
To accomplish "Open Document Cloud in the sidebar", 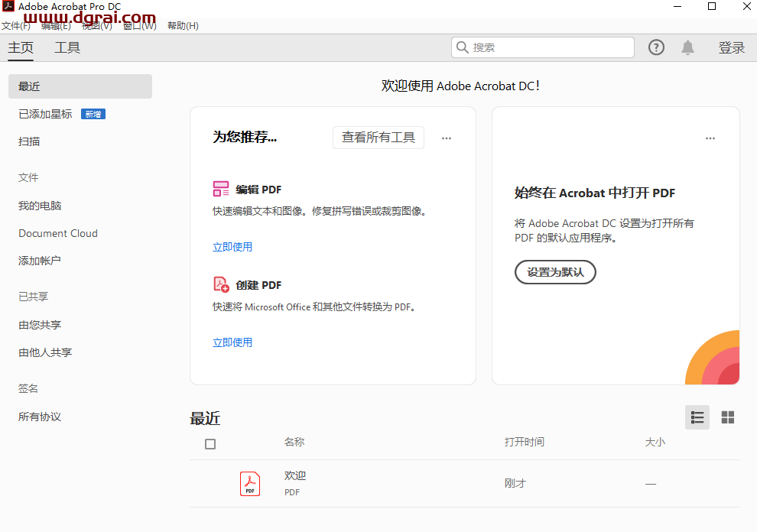I will pos(57,232).
